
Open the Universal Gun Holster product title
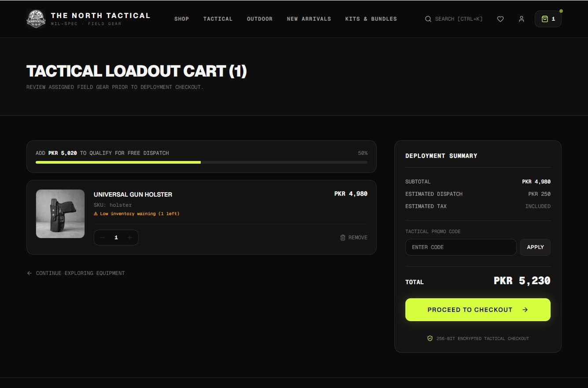[x=133, y=194]
